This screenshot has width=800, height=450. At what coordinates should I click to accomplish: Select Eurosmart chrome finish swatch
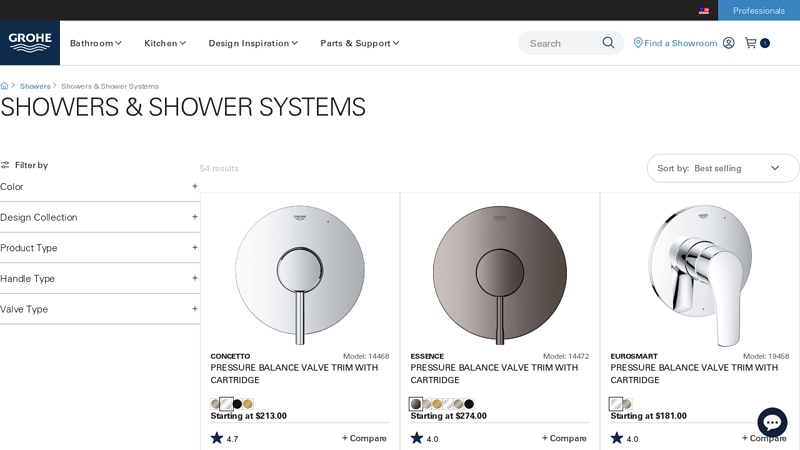tap(616, 404)
